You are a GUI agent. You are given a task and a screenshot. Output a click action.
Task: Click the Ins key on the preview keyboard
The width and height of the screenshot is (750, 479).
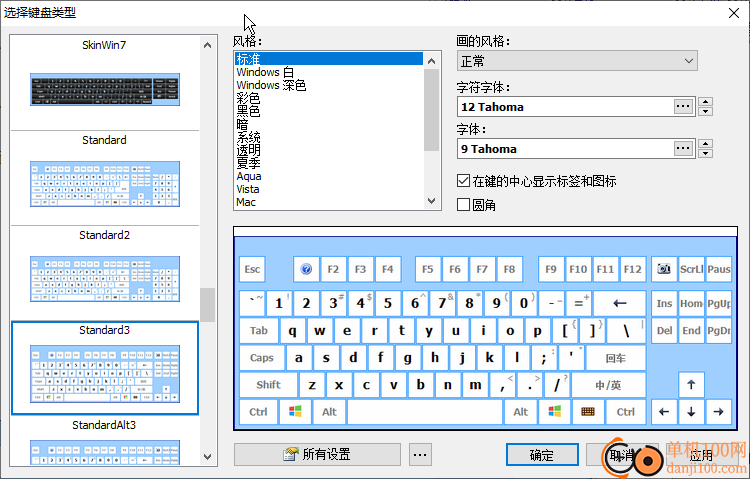[x=664, y=303]
